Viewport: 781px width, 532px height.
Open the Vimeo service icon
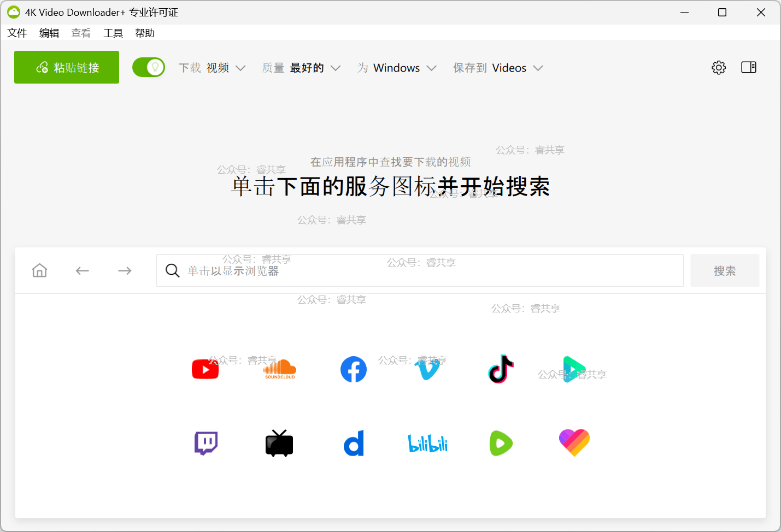(x=428, y=370)
